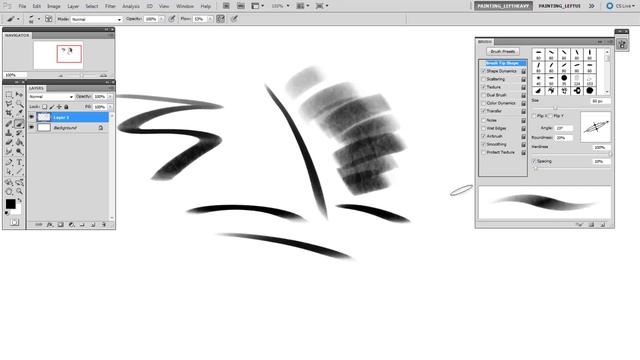Screen dimensions: 640x360
Task: Open the Layer menu
Action: 73,7
